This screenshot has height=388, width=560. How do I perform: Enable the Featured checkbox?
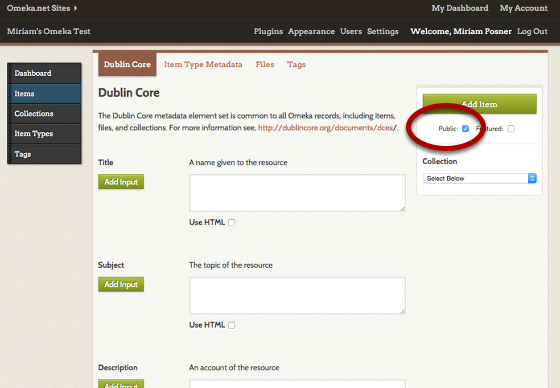(x=511, y=129)
